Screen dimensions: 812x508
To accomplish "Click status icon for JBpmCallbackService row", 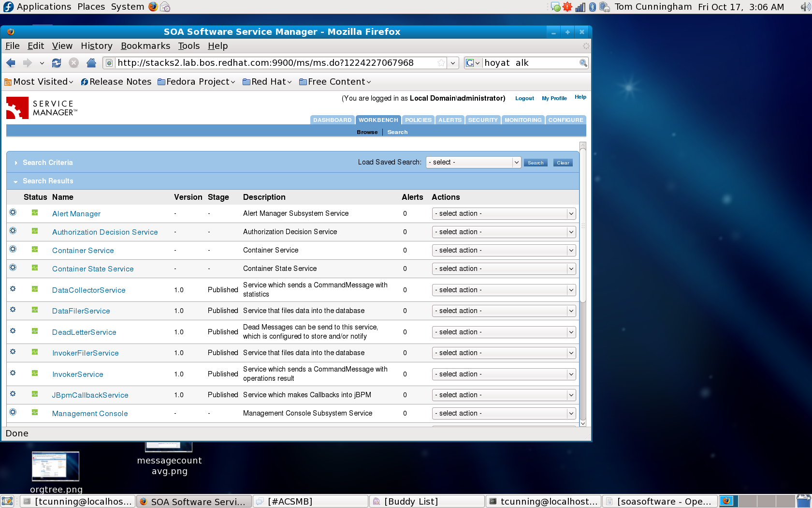I will coord(35,394).
